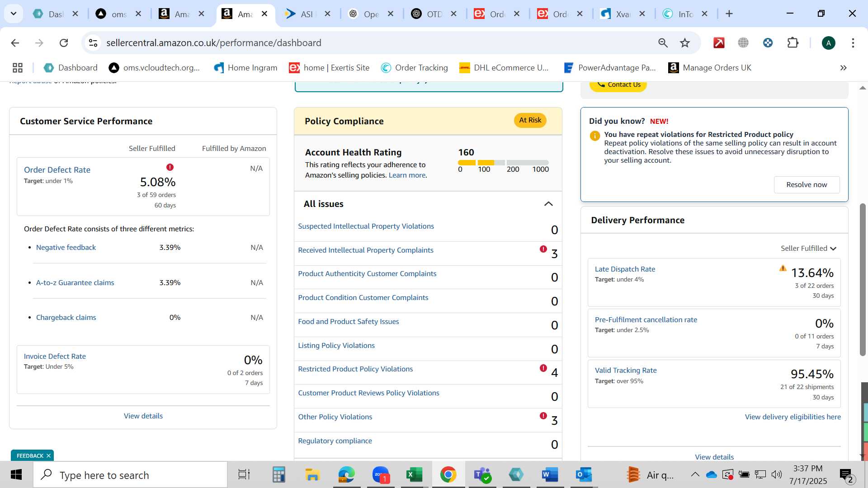Click Learn more under Account Health Rating
This screenshot has width=868, height=488.
[x=407, y=175]
